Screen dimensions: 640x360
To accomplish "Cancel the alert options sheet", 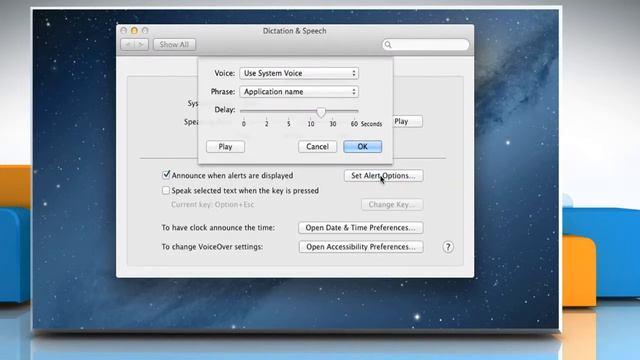I will tap(317, 147).
